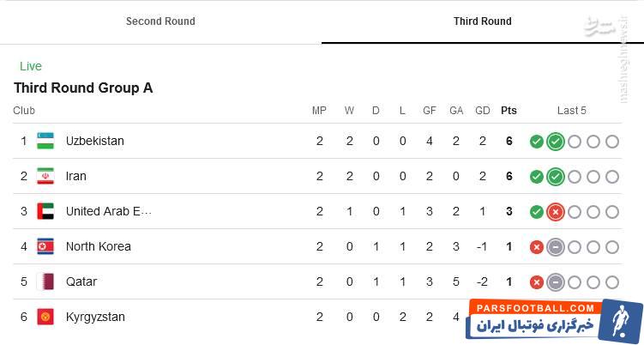Click United Arab Emirates flag icon
Viewport: 644px width, 345px height.
(45, 211)
